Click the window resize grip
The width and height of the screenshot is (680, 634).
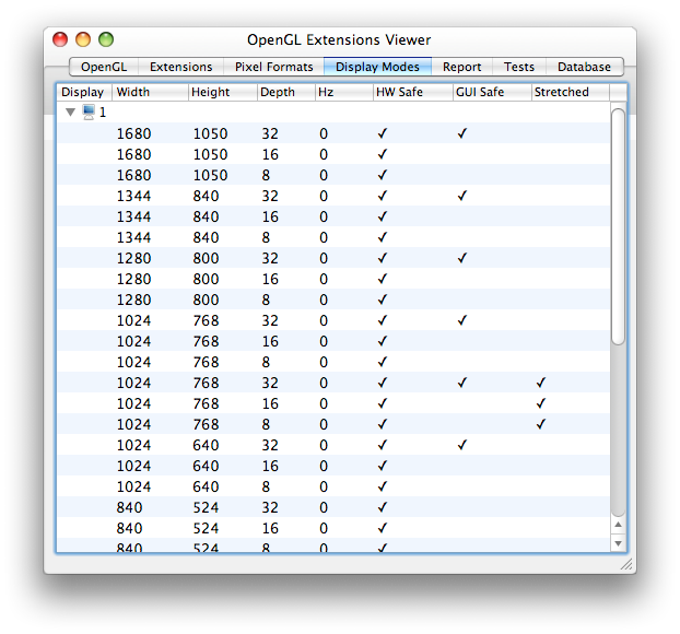(626, 564)
